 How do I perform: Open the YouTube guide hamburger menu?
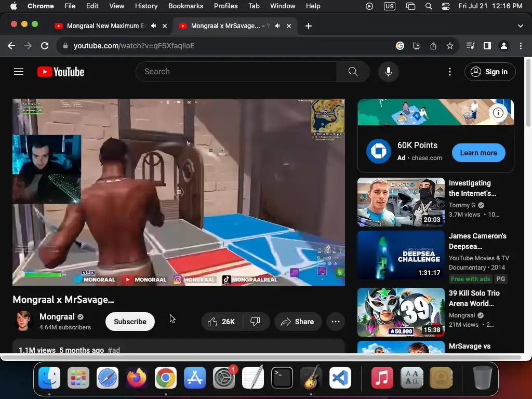pyautogui.click(x=19, y=72)
